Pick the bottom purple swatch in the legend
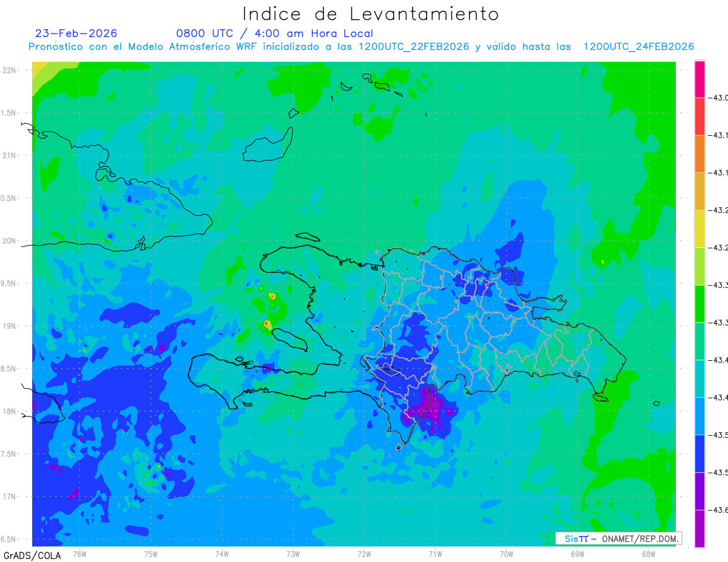Image resolution: width=728 pixels, height=562 pixels. (699, 528)
